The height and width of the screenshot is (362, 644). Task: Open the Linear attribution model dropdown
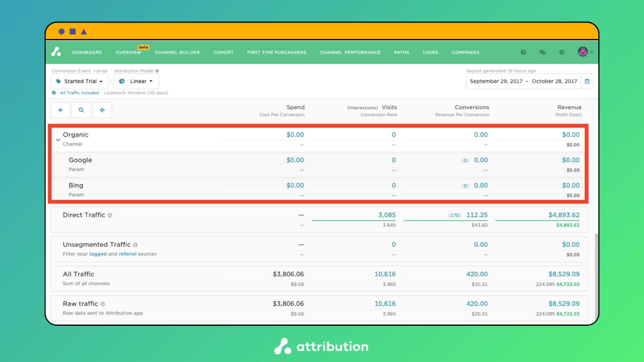click(x=136, y=81)
